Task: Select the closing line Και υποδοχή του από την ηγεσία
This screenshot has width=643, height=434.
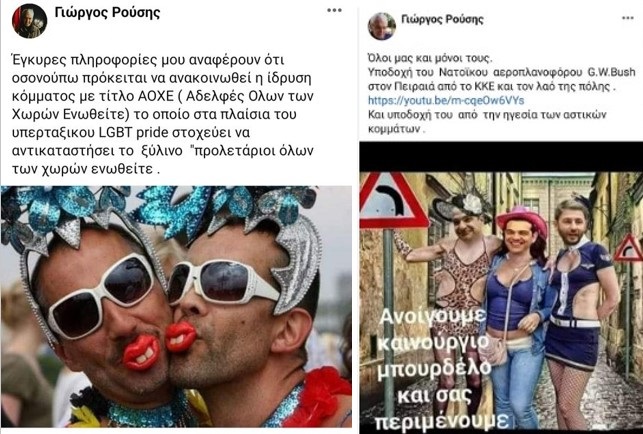Action: [487, 114]
